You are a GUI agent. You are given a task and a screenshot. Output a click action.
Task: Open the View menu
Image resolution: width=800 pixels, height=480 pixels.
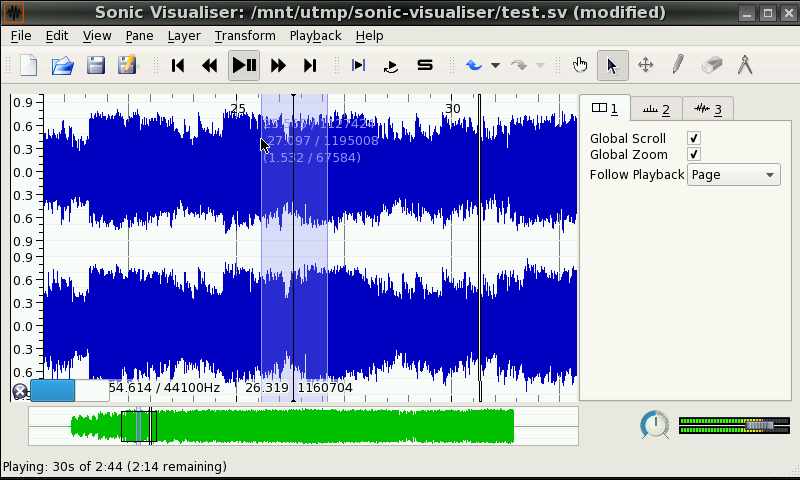(x=97, y=36)
